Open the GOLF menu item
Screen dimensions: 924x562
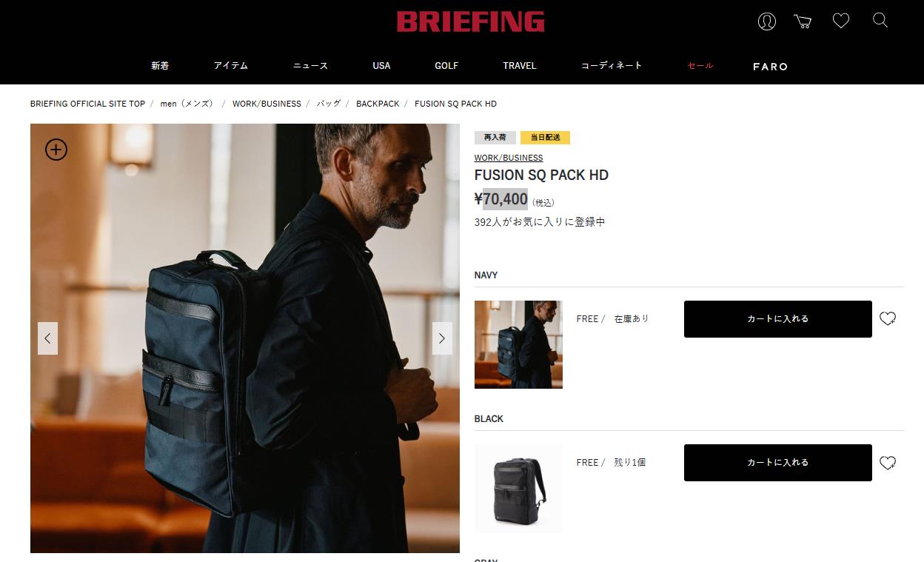pos(446,66)
